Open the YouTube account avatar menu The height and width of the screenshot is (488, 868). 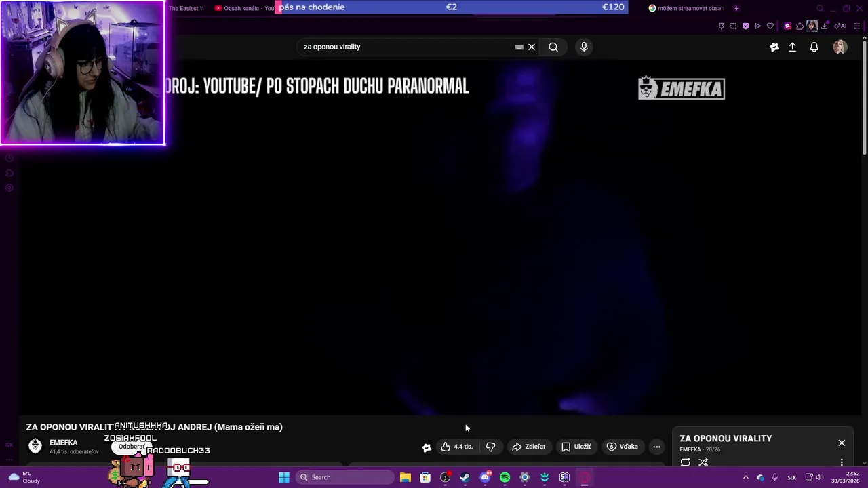tap(840, 47)
